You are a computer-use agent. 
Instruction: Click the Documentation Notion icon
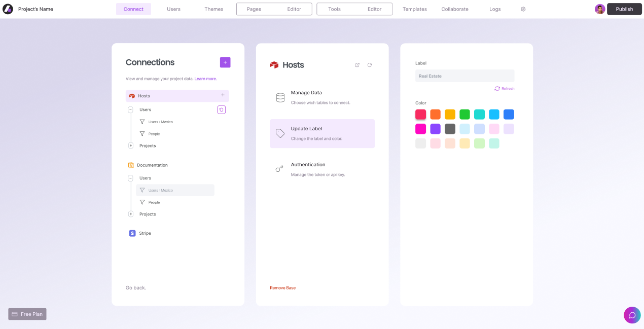(x=131, y=165)
